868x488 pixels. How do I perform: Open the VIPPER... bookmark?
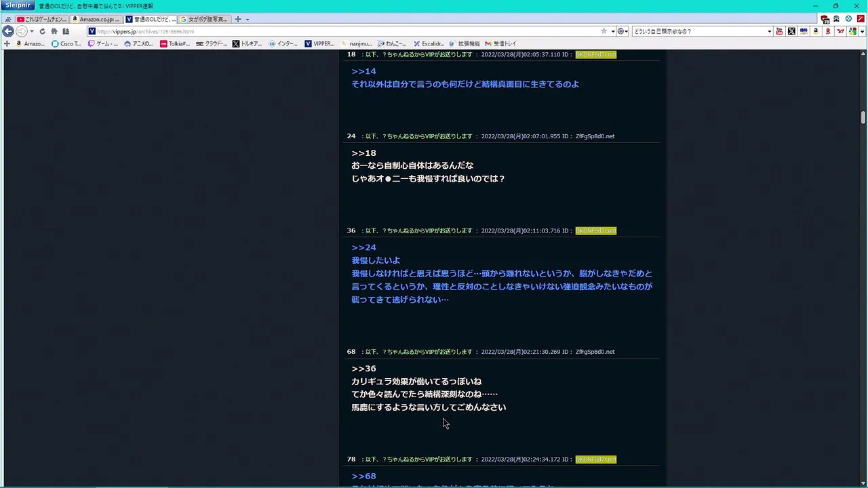point(320,43)
